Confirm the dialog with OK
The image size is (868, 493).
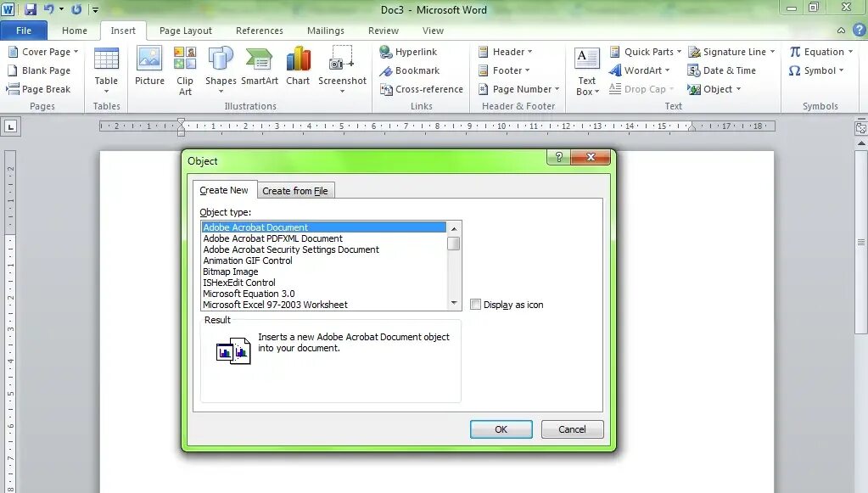click(x=501, y=429)
